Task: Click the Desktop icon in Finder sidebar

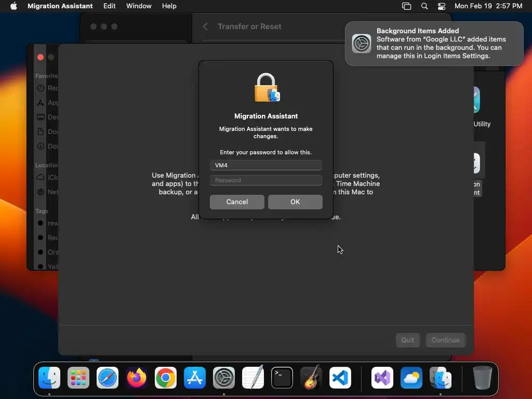Action: 41,117
